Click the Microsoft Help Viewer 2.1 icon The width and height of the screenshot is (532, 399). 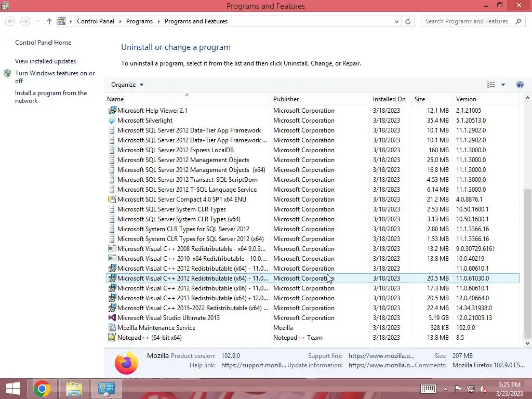tap(112, 110)
